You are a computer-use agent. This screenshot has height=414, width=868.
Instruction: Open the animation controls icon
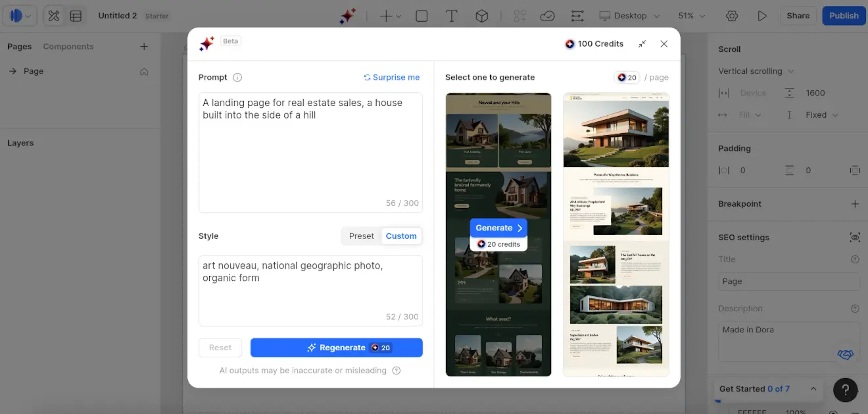(577, 16)
